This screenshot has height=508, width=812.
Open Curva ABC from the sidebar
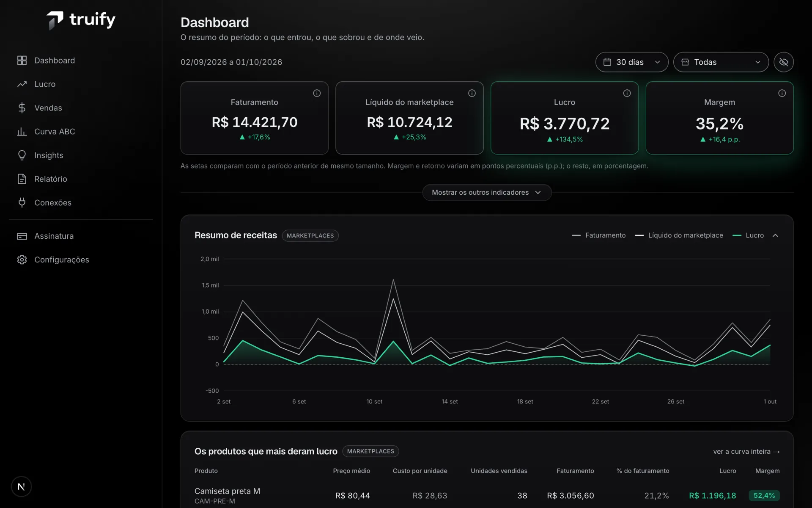[80, 132]
